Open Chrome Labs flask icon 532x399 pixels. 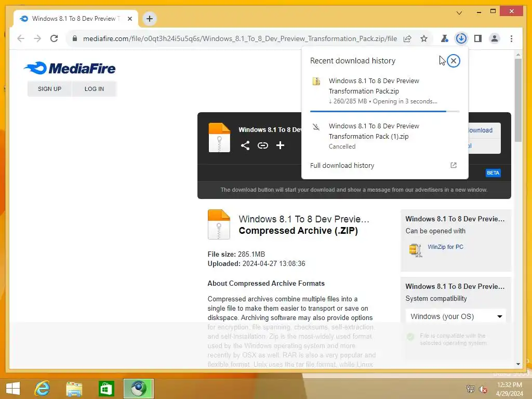pyautogui.click(x=445, y=38)
